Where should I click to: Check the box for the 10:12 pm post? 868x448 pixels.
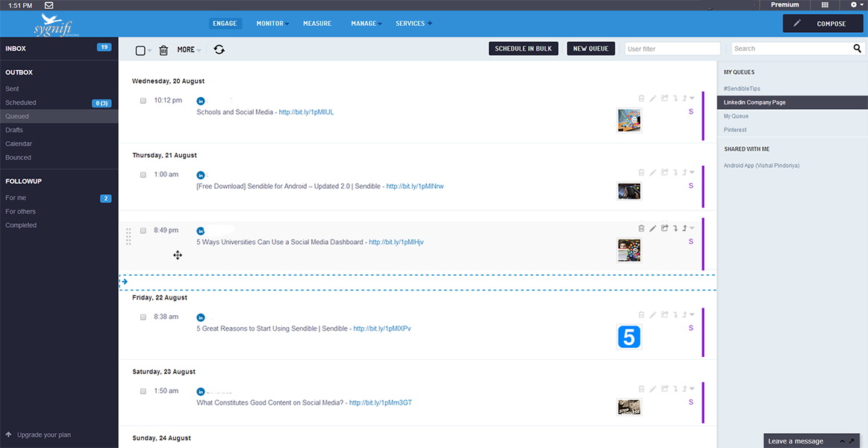coord(143,100)
